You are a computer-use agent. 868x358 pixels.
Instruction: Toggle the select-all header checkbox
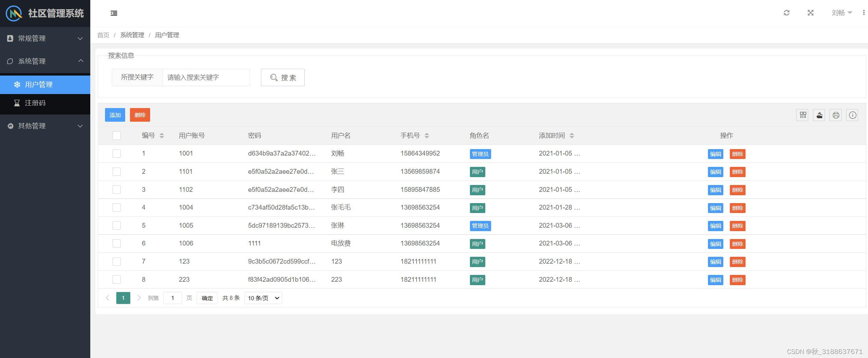coord(117,136)
